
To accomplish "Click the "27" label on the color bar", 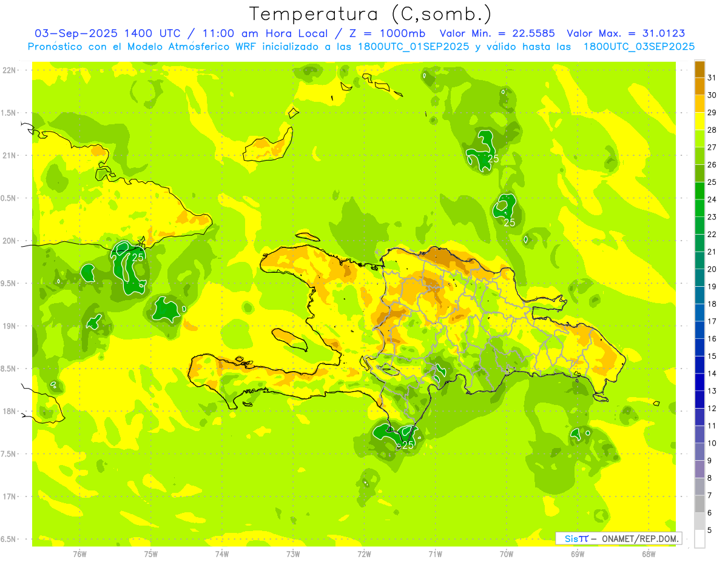I will point(712,147).
